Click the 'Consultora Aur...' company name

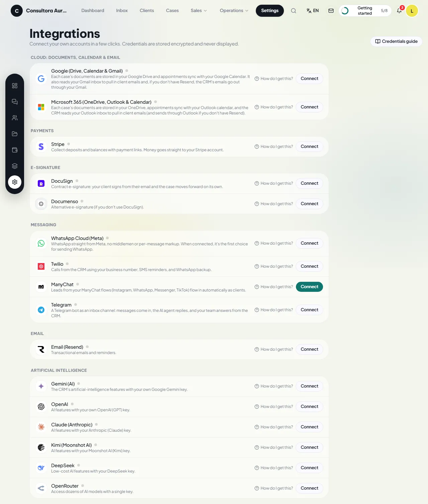[x=46, y=11]
